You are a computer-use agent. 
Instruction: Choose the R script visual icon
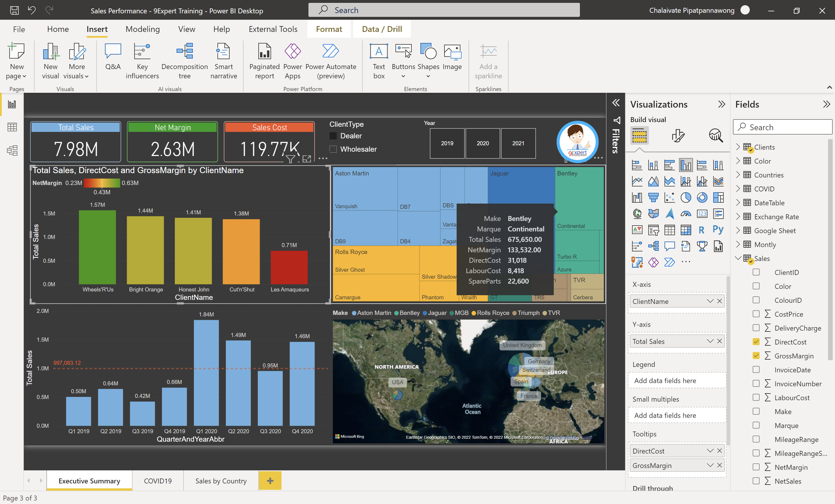point(701,230)
